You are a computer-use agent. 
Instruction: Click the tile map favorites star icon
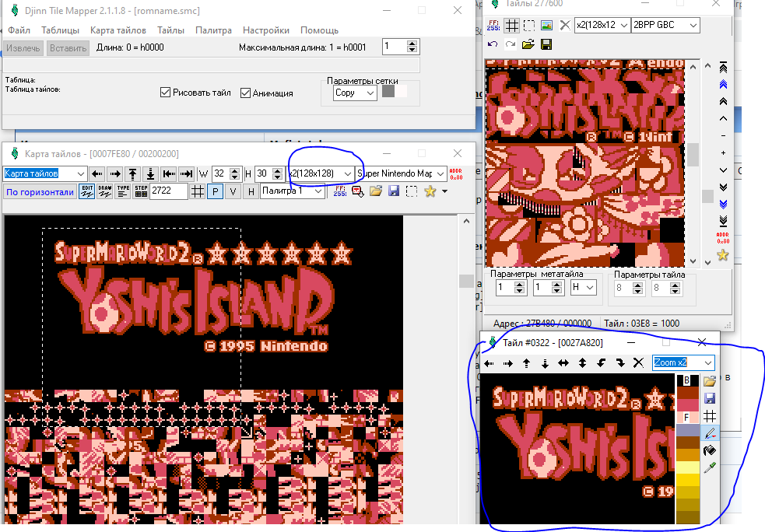[430, 191]
